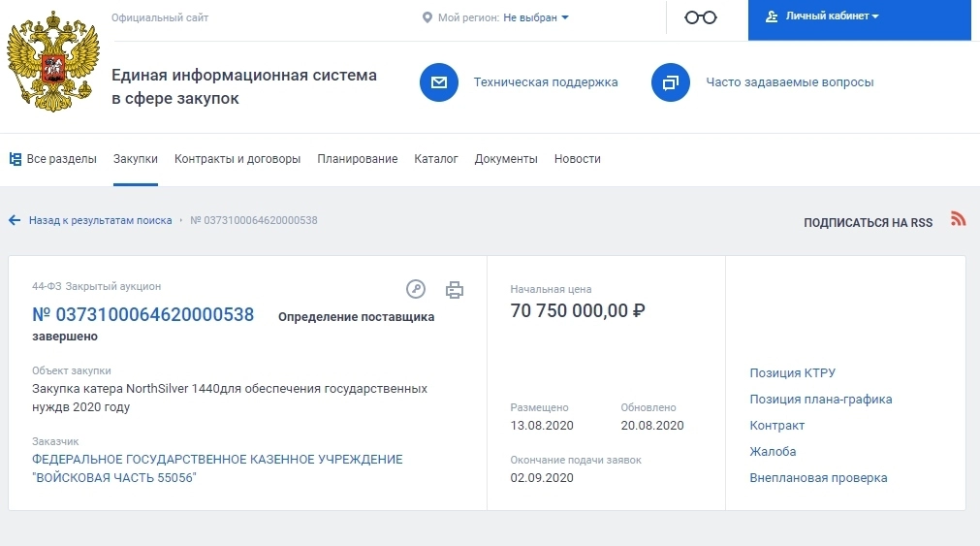The width and height of the screenshot is (980, 546).
Task: Go to the Планирование menu item
Action: pos(357,159)
